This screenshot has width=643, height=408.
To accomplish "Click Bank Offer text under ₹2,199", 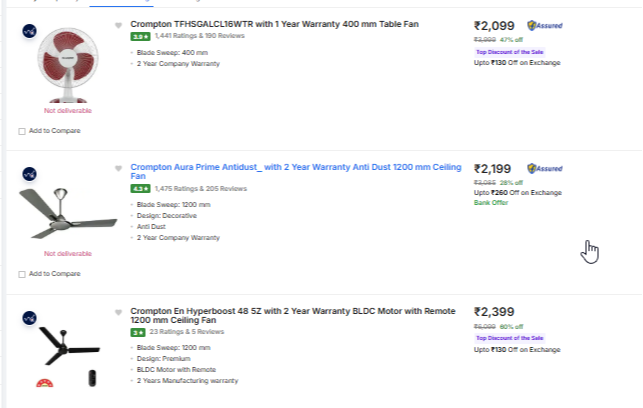I will (491, 203).
